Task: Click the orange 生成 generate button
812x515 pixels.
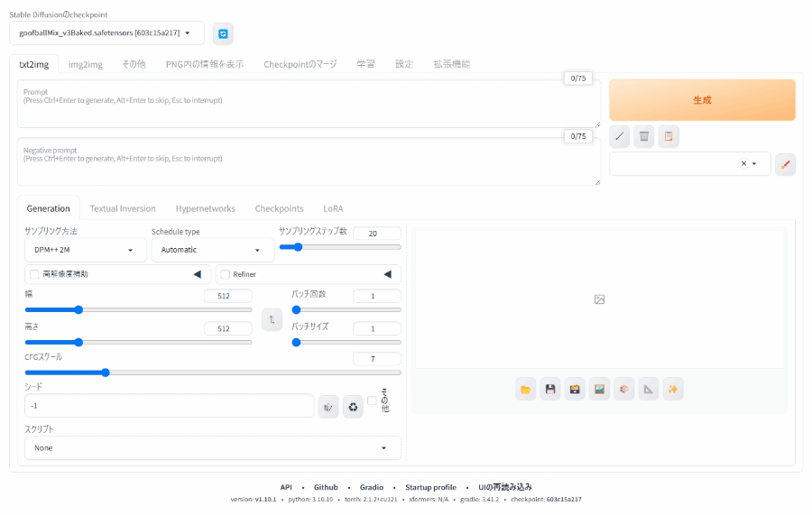Action: click(x=702, y=100)
